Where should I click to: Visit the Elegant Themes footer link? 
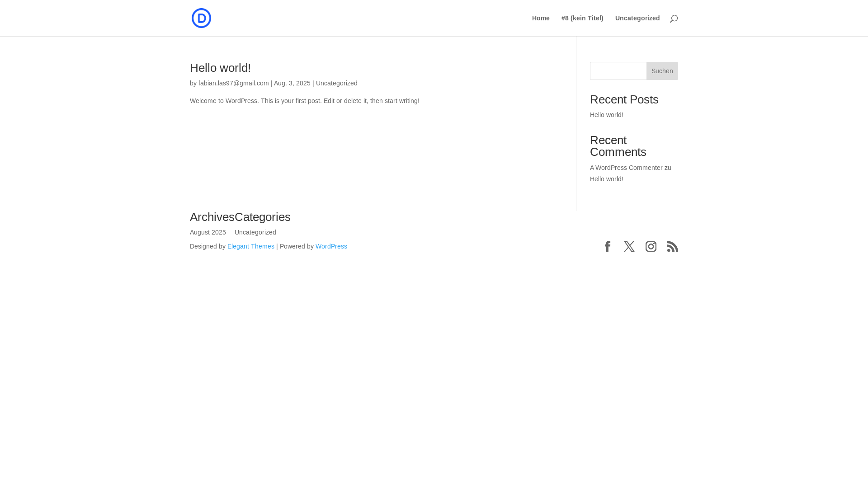251,246
